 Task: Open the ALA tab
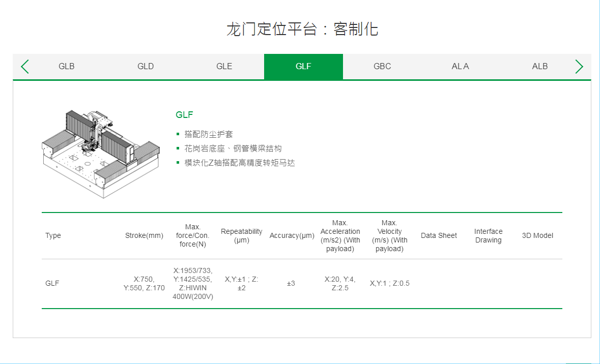(x=461, y=67)
